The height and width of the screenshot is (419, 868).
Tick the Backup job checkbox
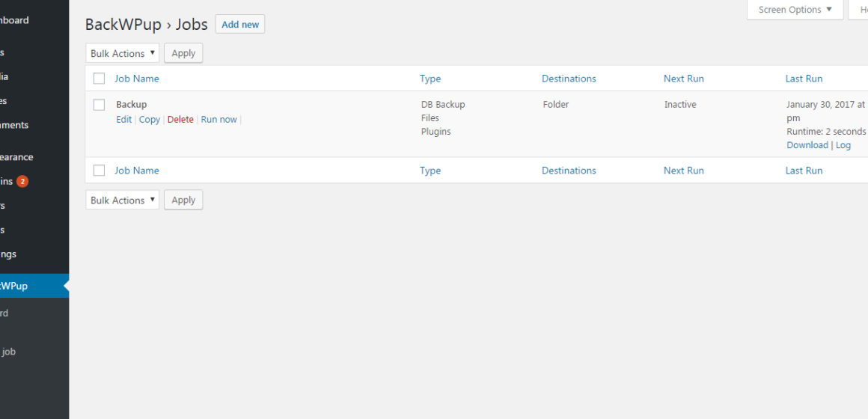coord(99,105)
